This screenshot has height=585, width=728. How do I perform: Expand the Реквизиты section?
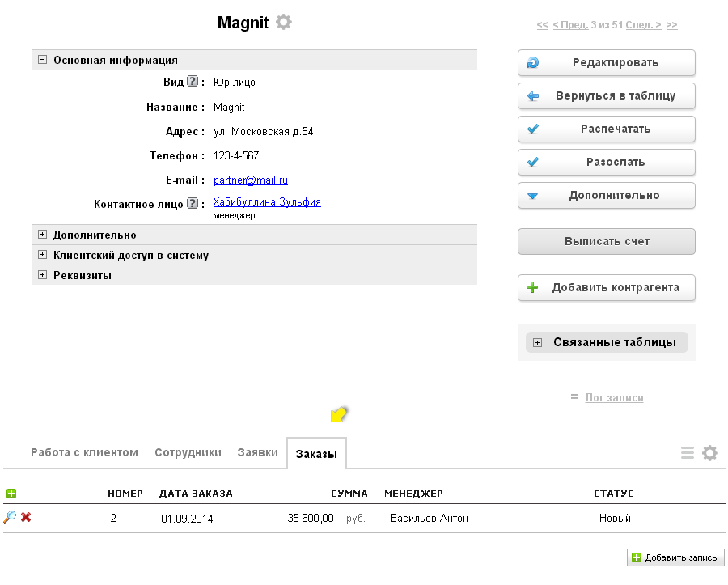[42, 275]
